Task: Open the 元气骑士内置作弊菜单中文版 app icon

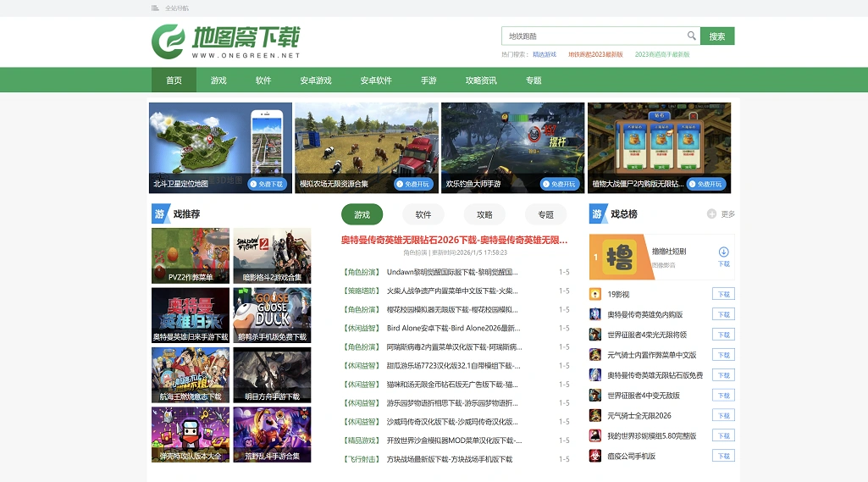Action: 595,355
